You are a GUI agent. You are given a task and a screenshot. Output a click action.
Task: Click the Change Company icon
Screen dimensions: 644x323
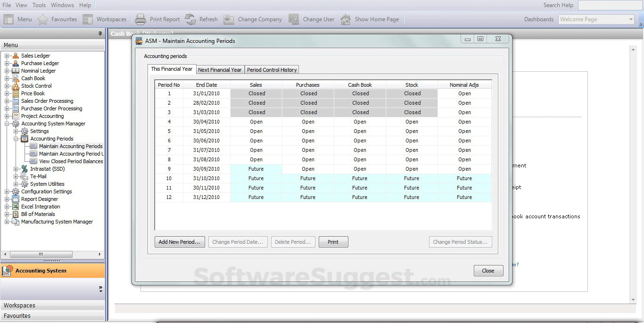pos(229,19)
